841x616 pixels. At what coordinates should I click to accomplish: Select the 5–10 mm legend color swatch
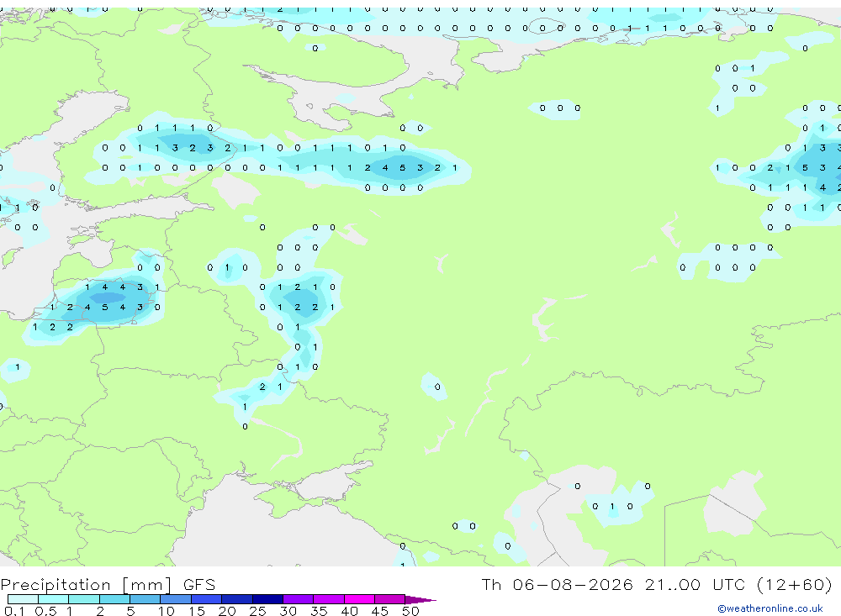point(145,599)
